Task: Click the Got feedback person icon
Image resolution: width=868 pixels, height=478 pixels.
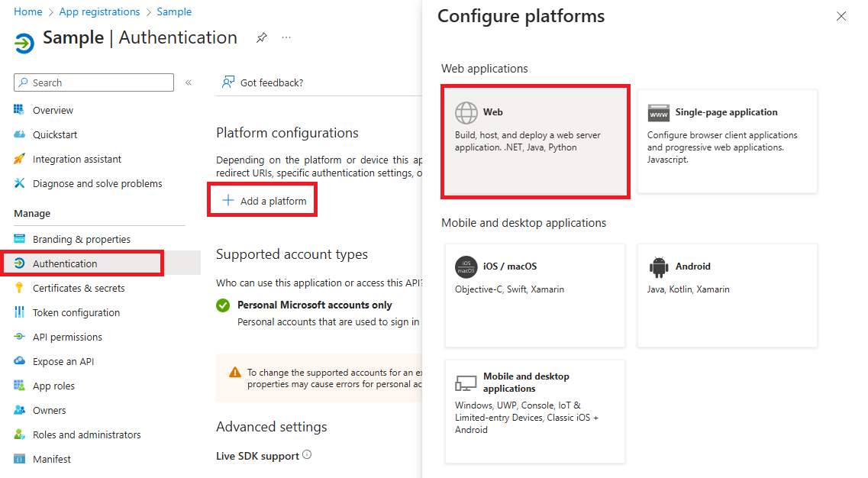Action: click(x=228, y=82)
